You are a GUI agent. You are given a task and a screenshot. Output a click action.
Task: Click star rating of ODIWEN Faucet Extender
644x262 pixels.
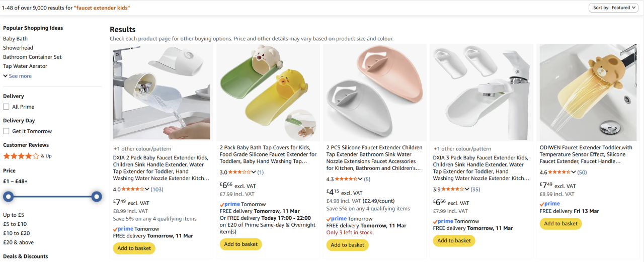point(558,172)
